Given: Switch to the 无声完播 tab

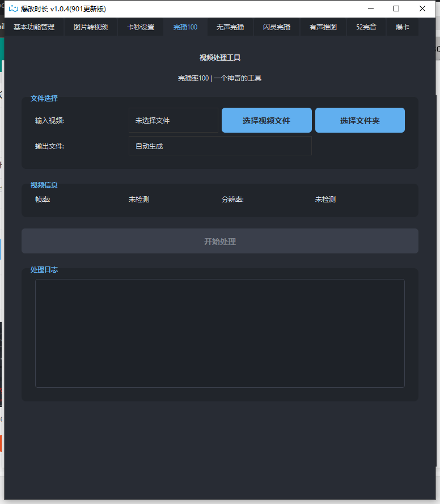Looking at the screenshot, I should tap(230, 27).
